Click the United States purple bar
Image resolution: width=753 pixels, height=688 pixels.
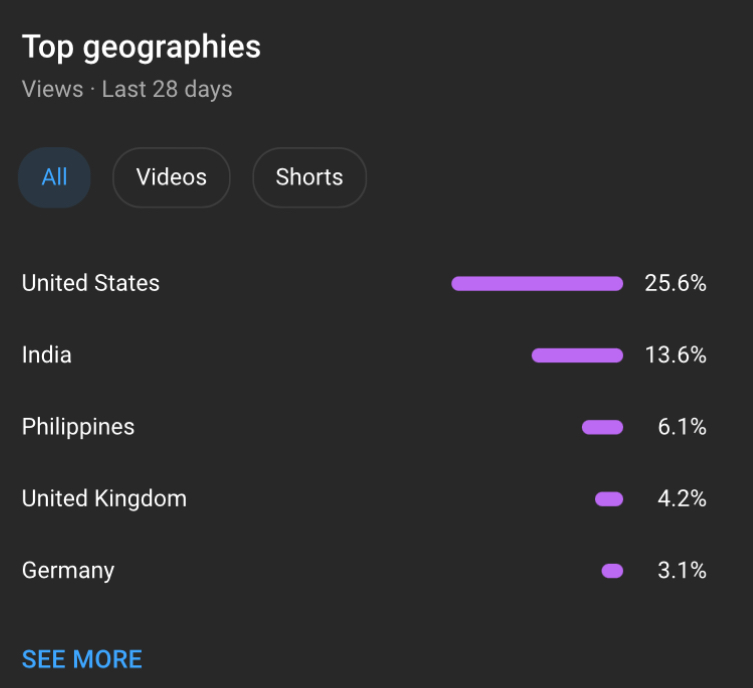(x=537, y=284)
